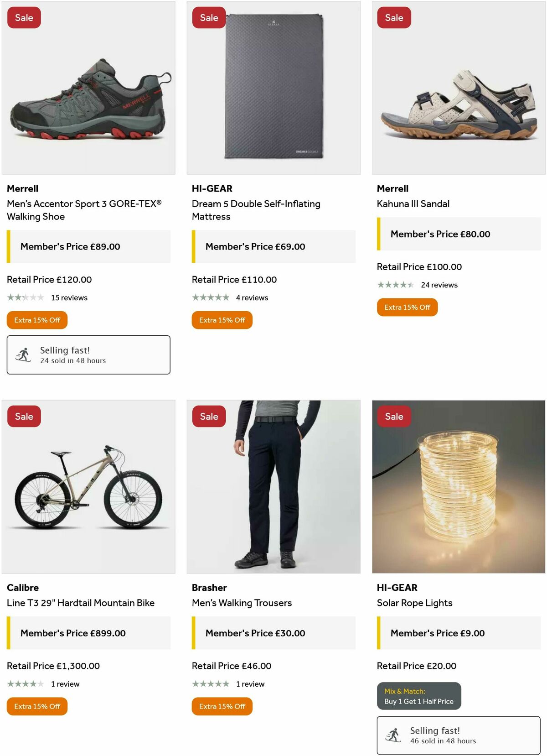Open the 24 reviews for the Kahuna III Sandal
This screenshot has width=547, height=756.
[x=439, y=285]
